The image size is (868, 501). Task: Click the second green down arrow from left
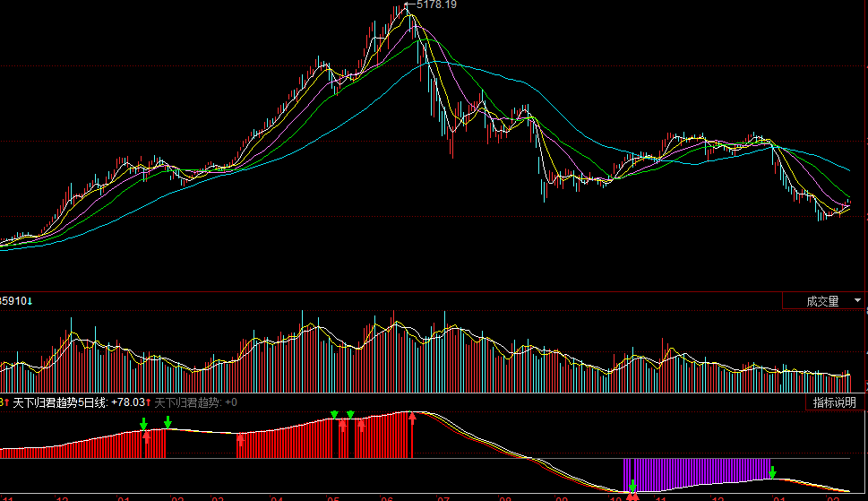click(x=168, y=421)
